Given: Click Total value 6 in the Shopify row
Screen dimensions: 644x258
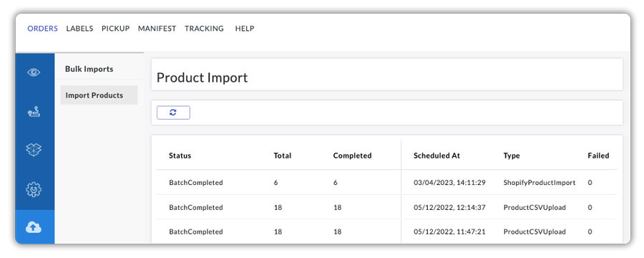Looking at the screenshot, I should 276,182.
